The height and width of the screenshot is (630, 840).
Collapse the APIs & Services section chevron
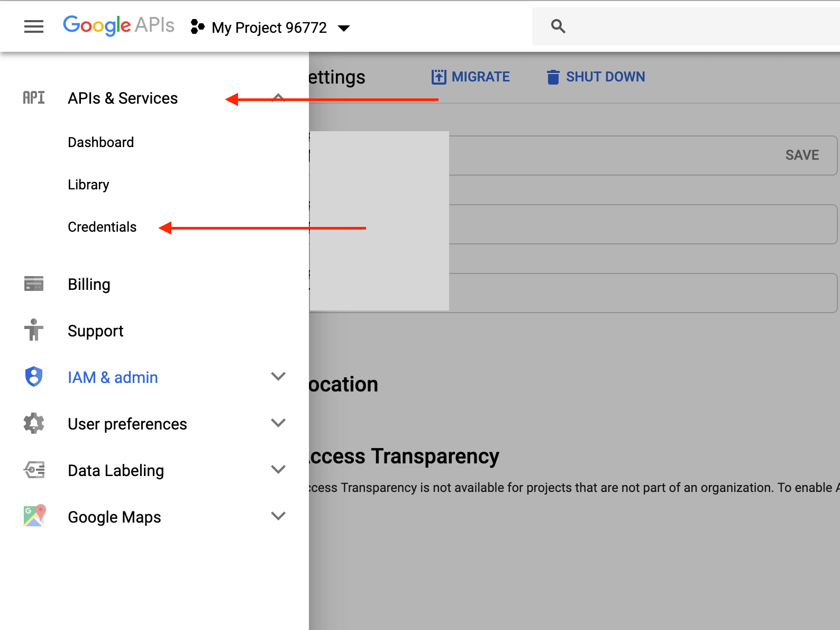(x=278, y=98)
